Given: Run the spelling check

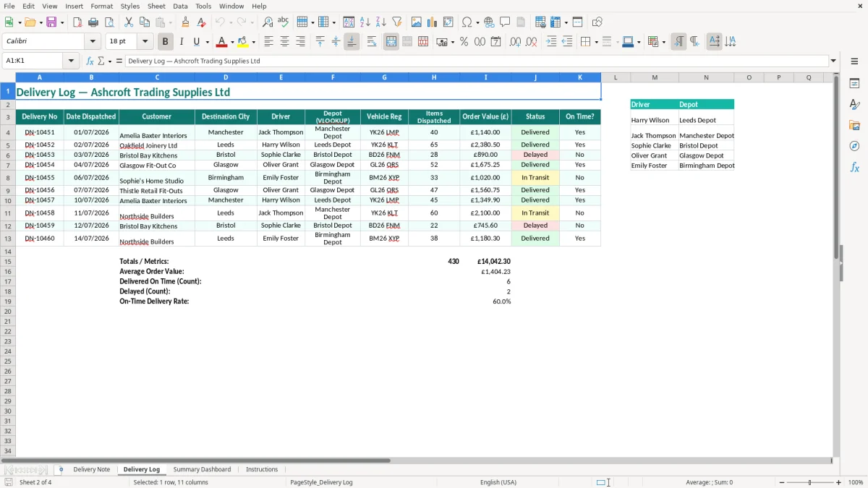Looking at the screenshot, I should [284, 22].
